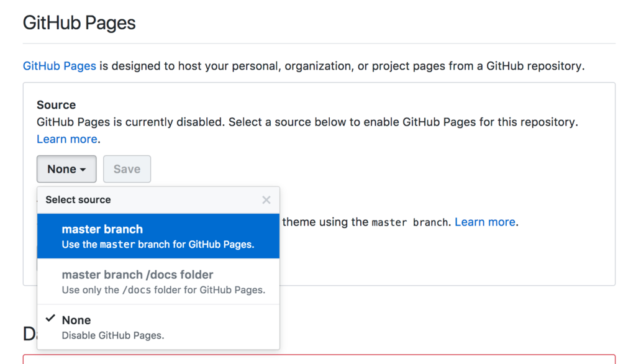This screenshot has height=364, width=636.
Task: Click the 'master branch' code text in the theme sentence
Action: [x=409, y=222]
